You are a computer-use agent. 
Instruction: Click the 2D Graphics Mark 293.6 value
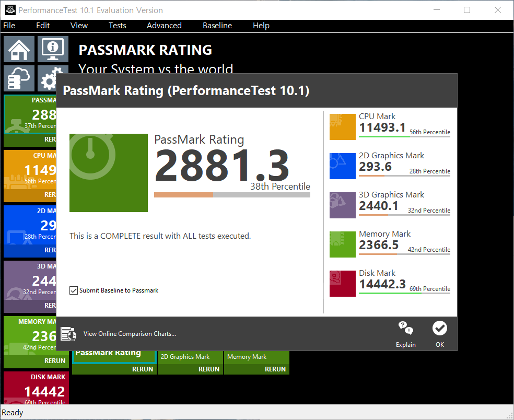(376, 167)
